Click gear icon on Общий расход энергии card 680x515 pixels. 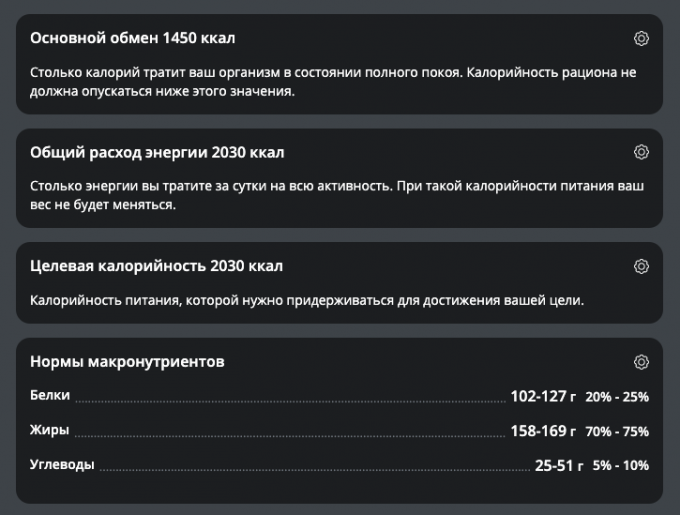(642, 153)
